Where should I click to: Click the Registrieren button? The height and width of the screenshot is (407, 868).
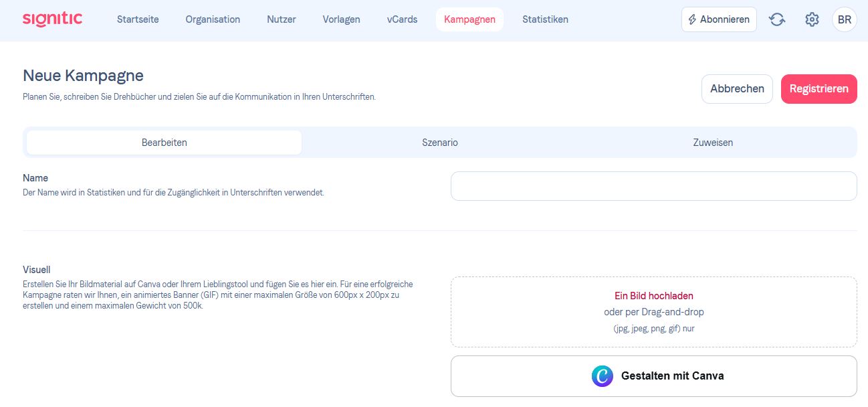pos(819,89)
